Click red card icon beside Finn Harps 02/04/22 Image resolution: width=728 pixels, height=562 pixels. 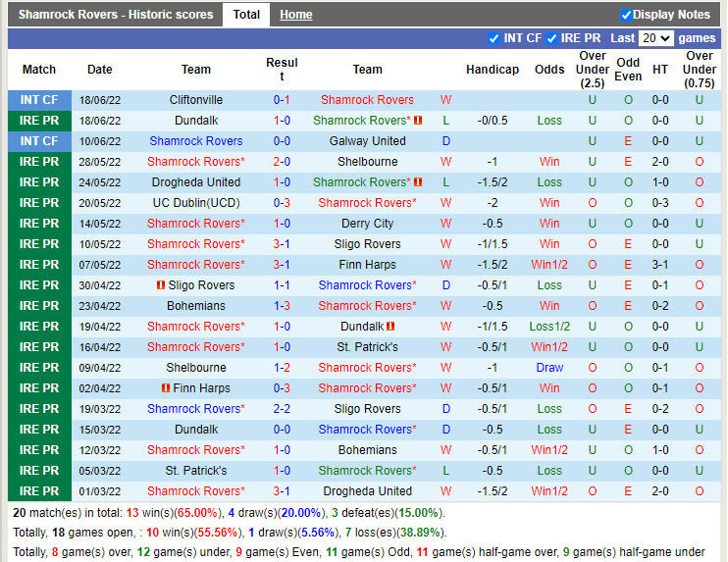coord(165,388)
